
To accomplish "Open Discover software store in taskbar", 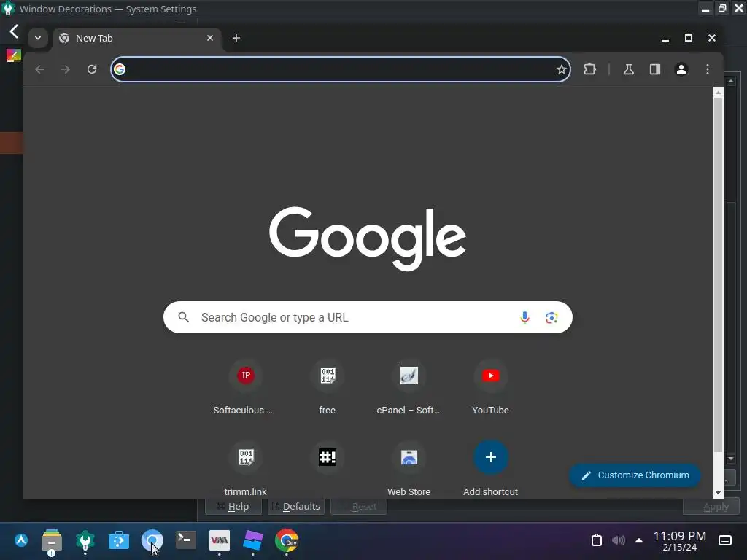I will (x=119, y=541).
